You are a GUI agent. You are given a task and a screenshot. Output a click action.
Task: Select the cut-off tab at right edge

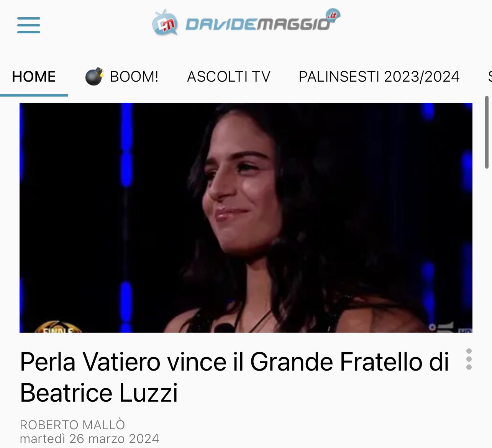click(490, 77)
